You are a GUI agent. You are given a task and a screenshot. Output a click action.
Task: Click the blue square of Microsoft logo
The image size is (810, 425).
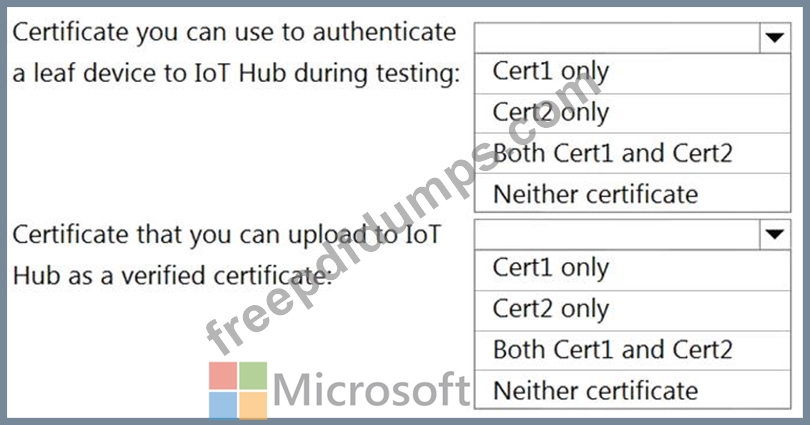pyautogui.click(x=223, y=405)
